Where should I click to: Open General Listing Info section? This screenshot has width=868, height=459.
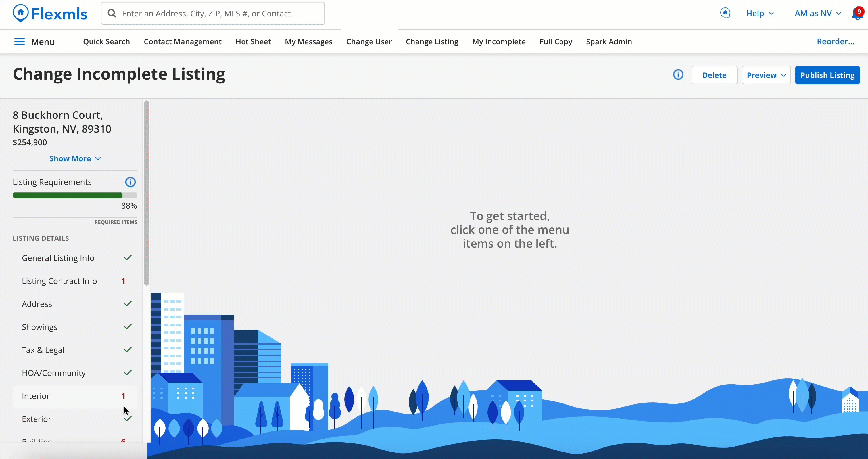[x=75, y=258]
